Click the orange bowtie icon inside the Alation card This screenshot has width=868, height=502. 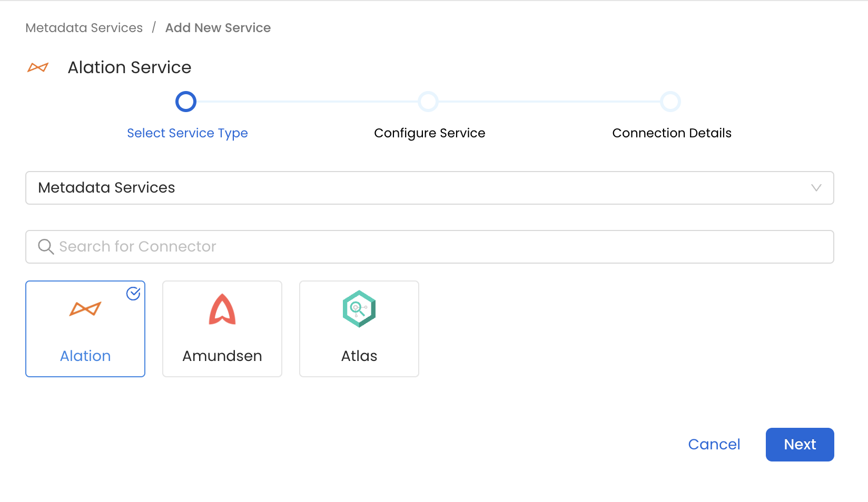[85, 309]
